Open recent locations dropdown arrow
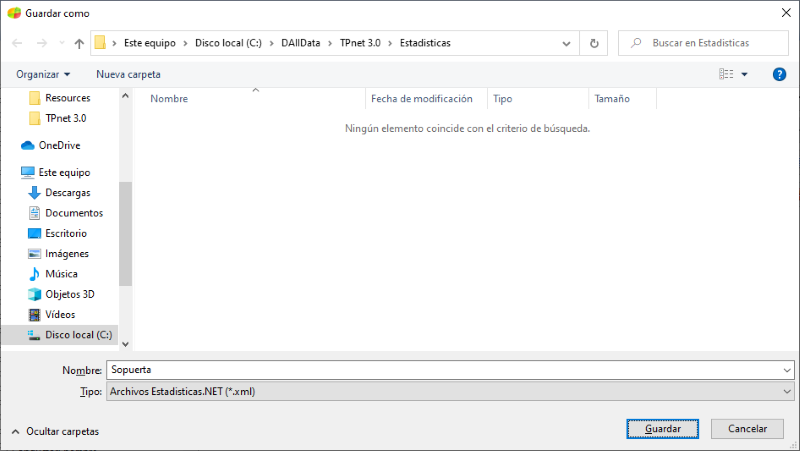The image size is (800, 451). 62,43
